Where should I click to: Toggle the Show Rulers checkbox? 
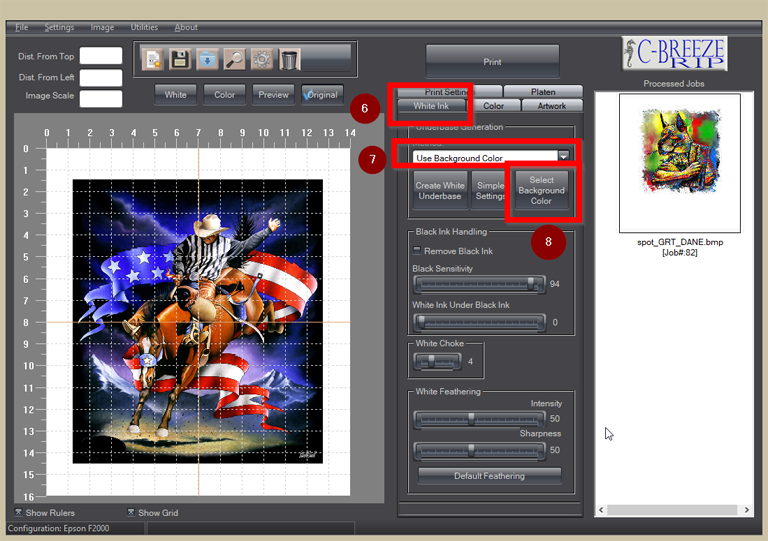(x=18, y=512)
